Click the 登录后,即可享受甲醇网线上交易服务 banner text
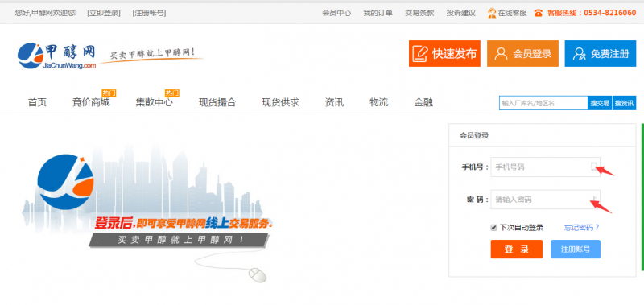Image resolution: width=644 pixels, height=305 pixels. 184,223
